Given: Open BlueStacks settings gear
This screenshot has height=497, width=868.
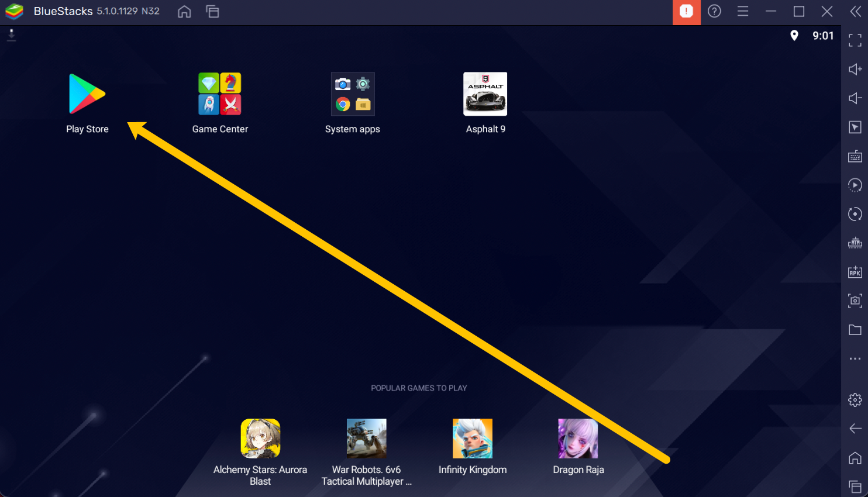Looking at the screenshot, I should point(855,400).
